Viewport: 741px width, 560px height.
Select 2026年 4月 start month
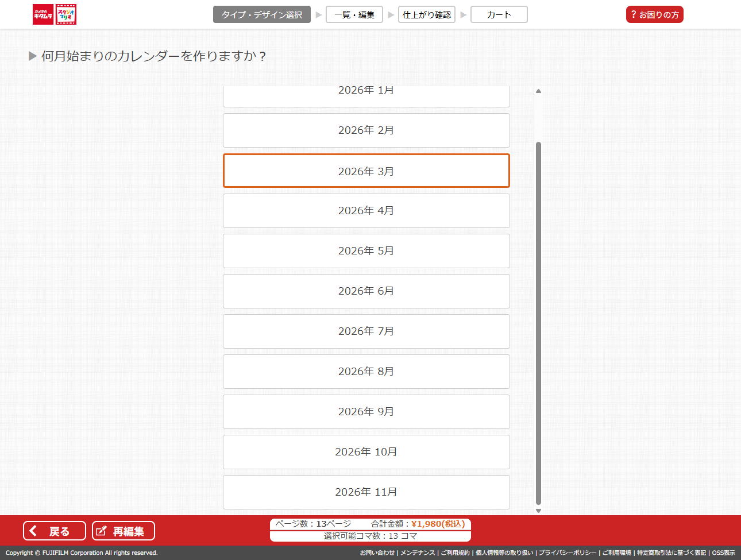tap(366, 211)
